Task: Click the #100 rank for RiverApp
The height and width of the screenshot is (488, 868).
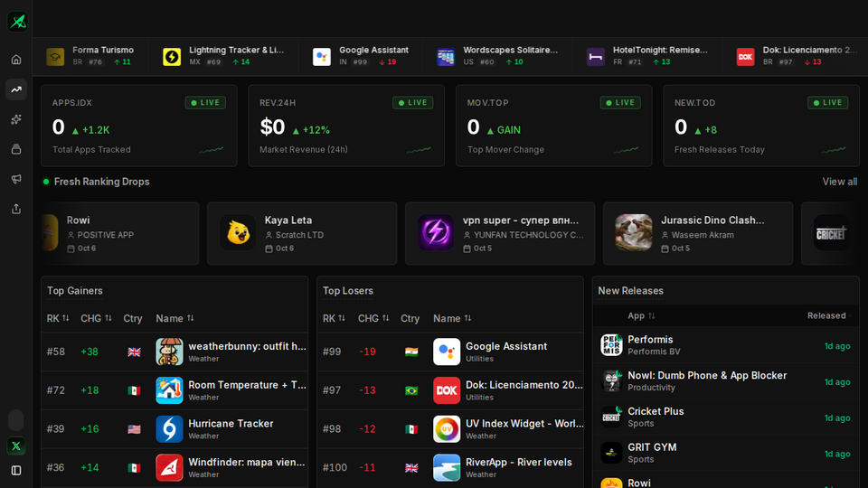Action: click(x=335, y=468)
